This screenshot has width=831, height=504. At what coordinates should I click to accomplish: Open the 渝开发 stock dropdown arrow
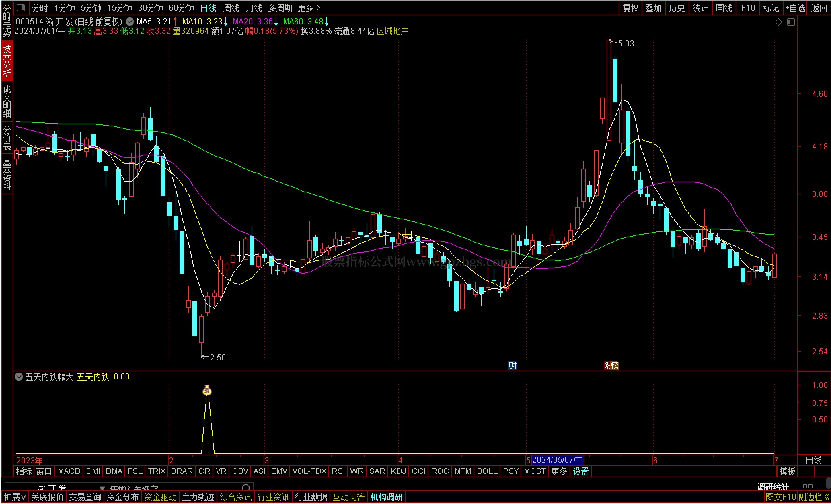(102, 488)
